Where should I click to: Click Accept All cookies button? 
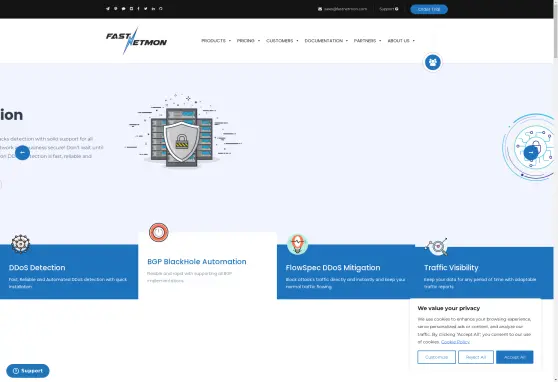pos(515,357)
